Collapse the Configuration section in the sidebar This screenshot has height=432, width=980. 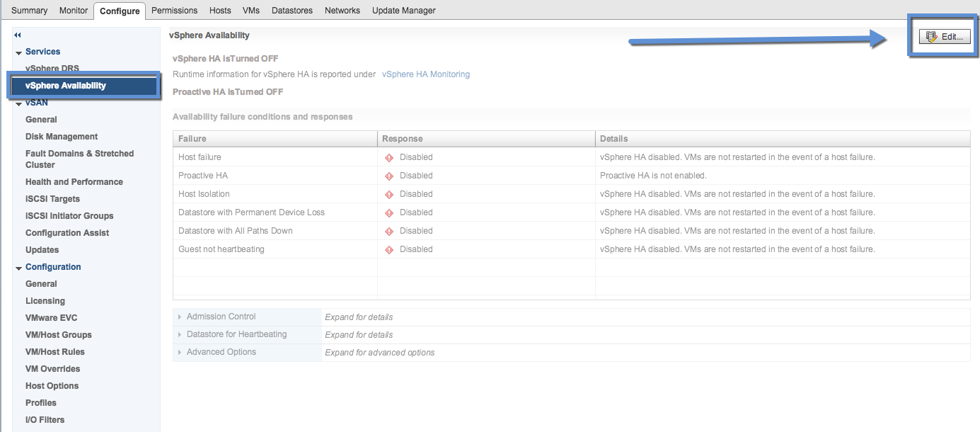(18, 268)
